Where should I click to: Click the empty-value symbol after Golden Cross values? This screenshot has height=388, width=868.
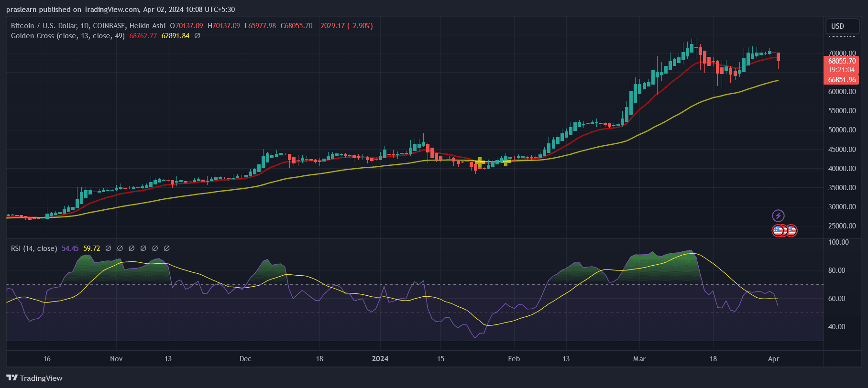197,36
